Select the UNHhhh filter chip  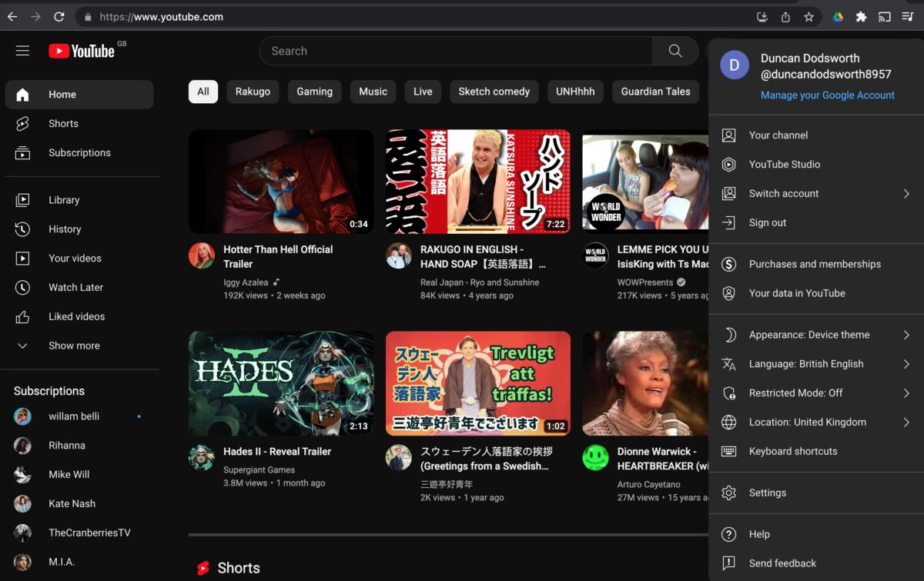[x=575, y=92]
